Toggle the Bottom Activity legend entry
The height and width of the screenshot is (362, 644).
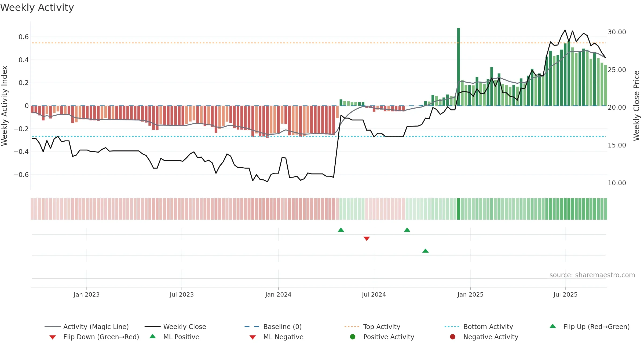[x=479, y=327]
